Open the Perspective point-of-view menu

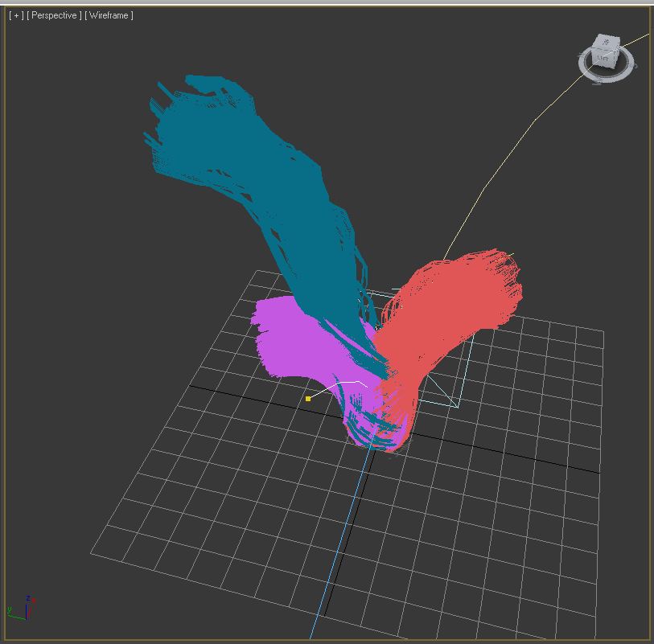point(54,15)
